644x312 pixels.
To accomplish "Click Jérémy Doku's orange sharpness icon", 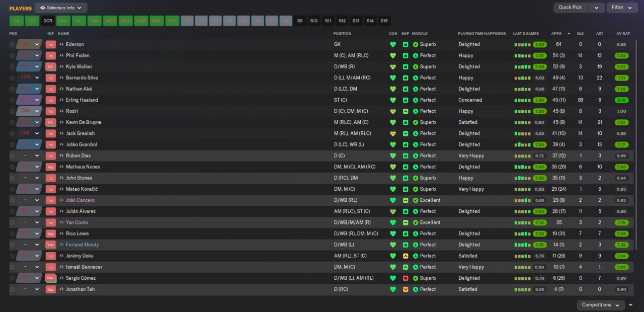I will click(406, 256).
